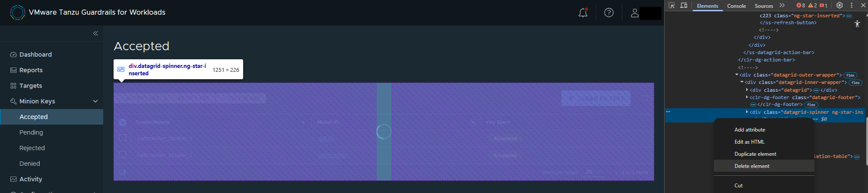Collapse the sidebar with double chevron
The height and width of the screenshot is (193, 868).
pos(95,33)
